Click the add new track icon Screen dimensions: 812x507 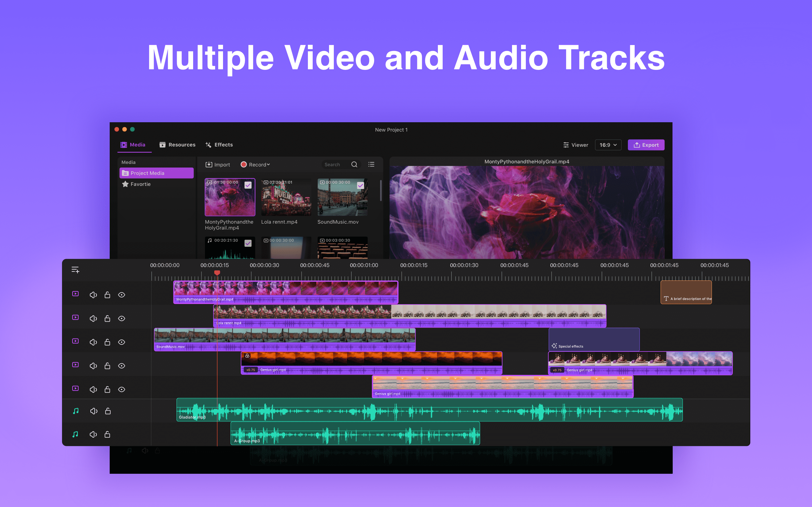75,270
